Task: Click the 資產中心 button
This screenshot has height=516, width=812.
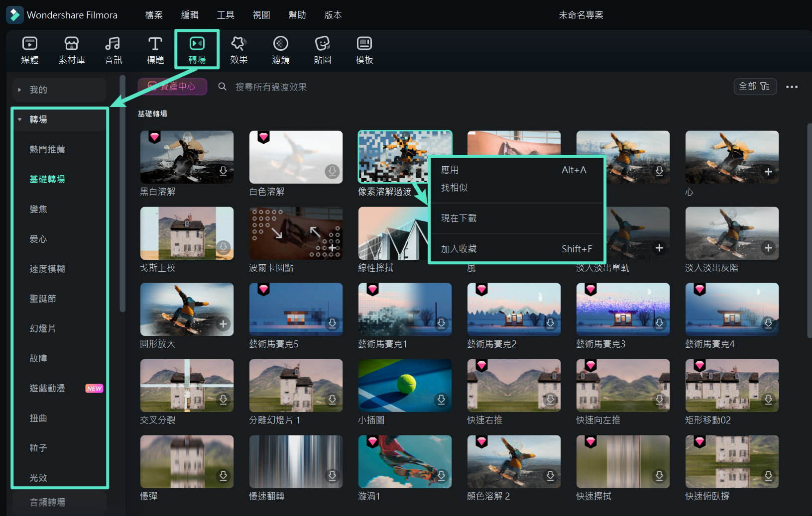Action: (172, 87)
